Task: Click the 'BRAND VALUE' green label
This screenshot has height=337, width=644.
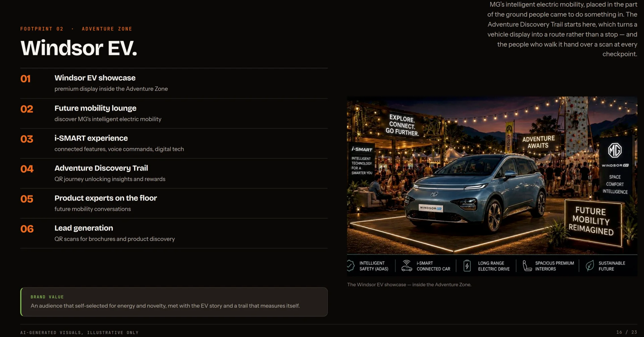Action: 47,297
